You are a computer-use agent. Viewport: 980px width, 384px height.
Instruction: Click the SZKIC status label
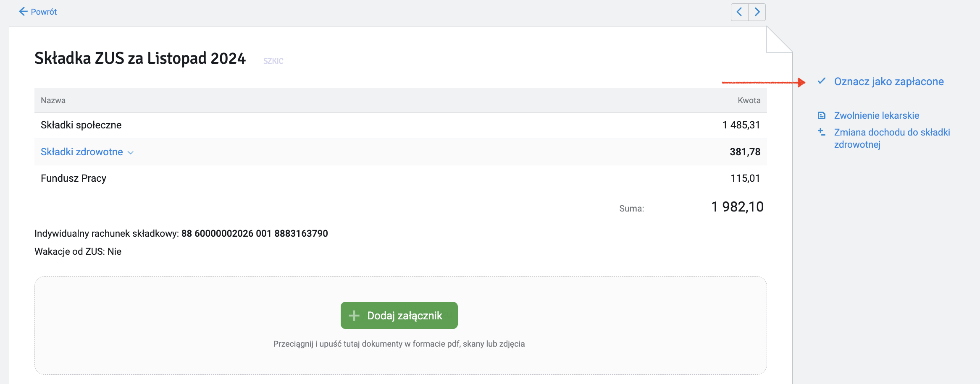pos(273,61)
